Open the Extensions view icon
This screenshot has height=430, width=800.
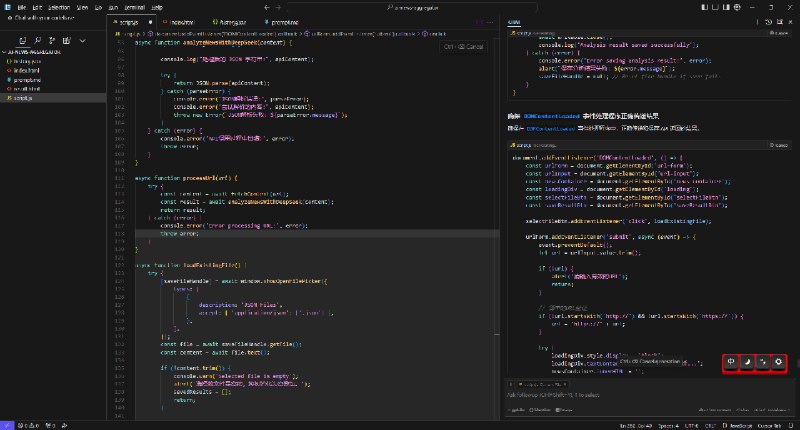tap(67, 40)
